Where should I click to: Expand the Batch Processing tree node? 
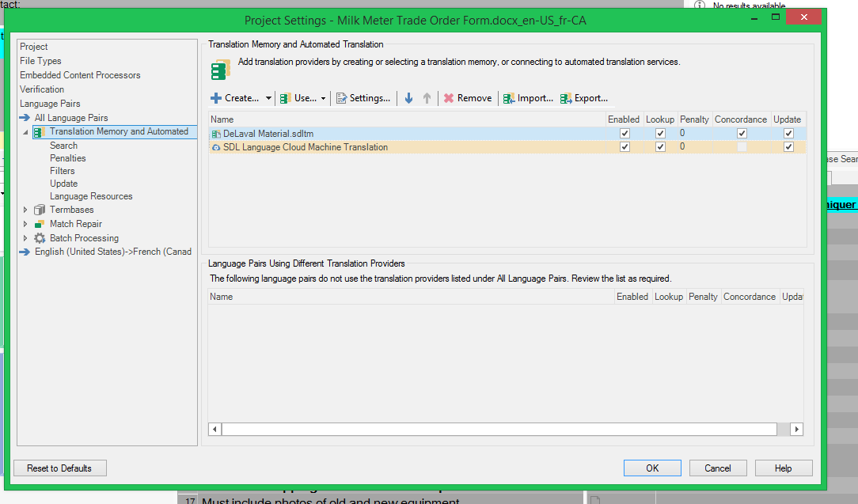coord(25,238)
